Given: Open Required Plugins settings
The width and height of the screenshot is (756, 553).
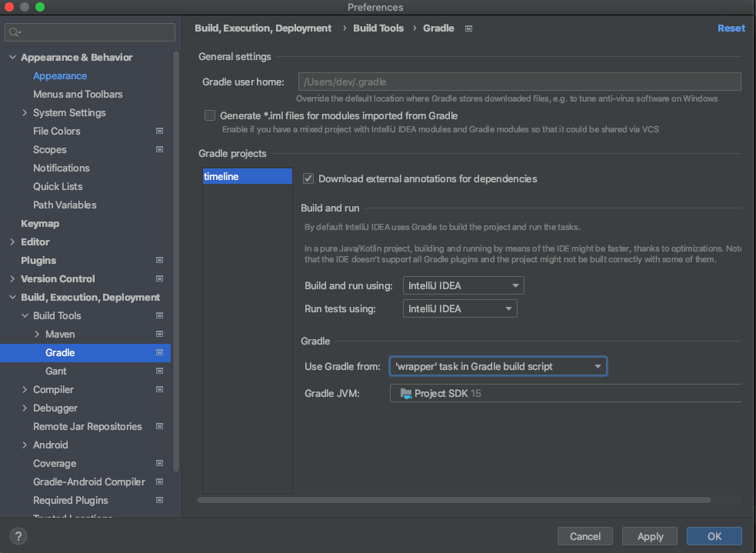Looking at the screenshot, I should click(71, 501).
